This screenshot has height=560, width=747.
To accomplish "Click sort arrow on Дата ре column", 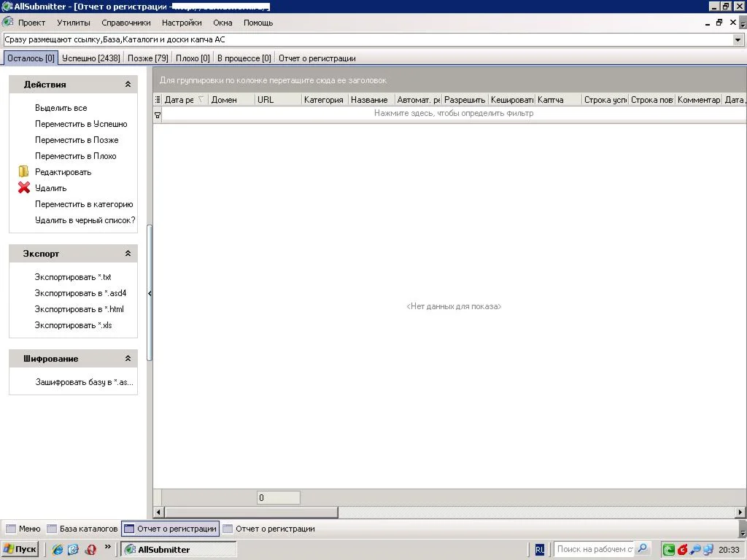I will [x=201, y=99].
